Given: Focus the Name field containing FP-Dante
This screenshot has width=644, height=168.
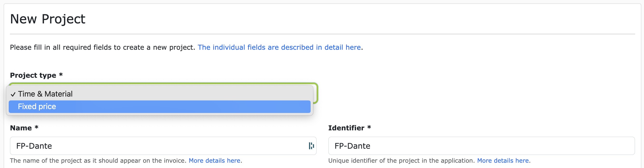Looking at the screenshot, I should (x=150, y=146).
